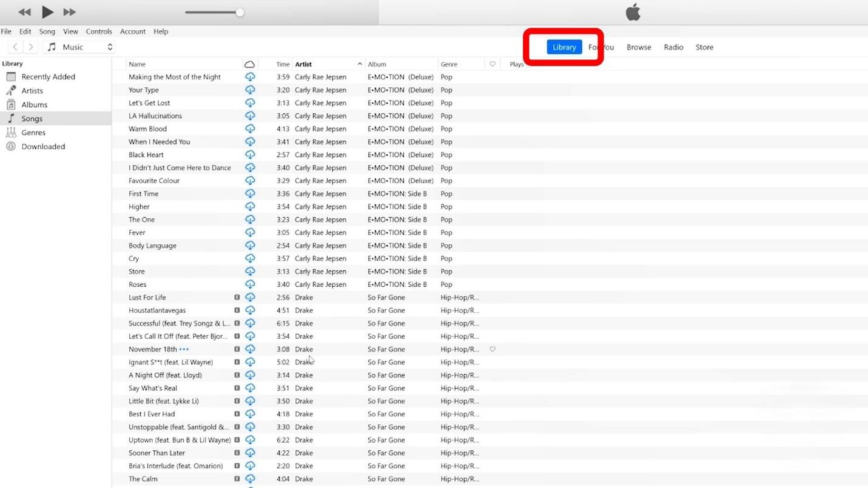The height and width of the screenshot is (488, 868).
Task: Download Fever from iCloud
Action: pos(250,233)
